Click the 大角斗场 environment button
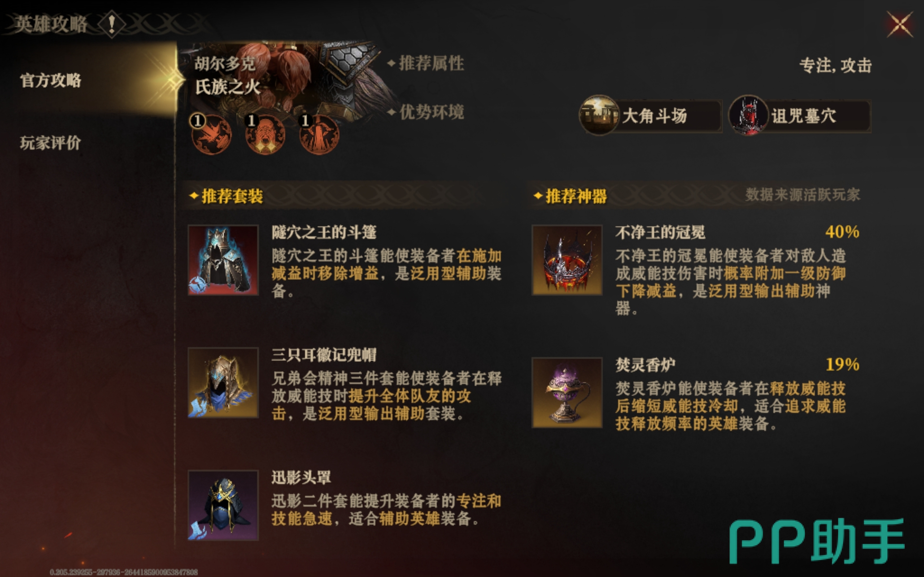Image resolution: width=924 pixels, height=577 pixels. (x=651, y=116)
